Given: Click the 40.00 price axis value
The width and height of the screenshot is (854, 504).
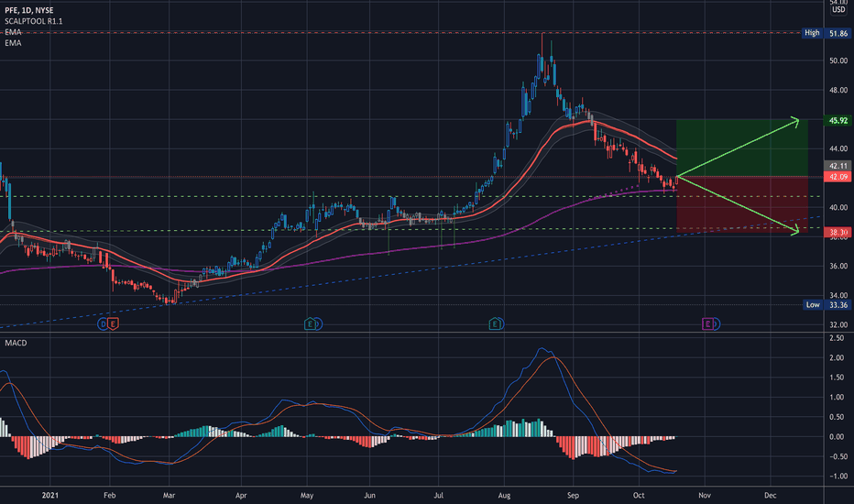Looking at the screenshot, I should pos(838,207).
